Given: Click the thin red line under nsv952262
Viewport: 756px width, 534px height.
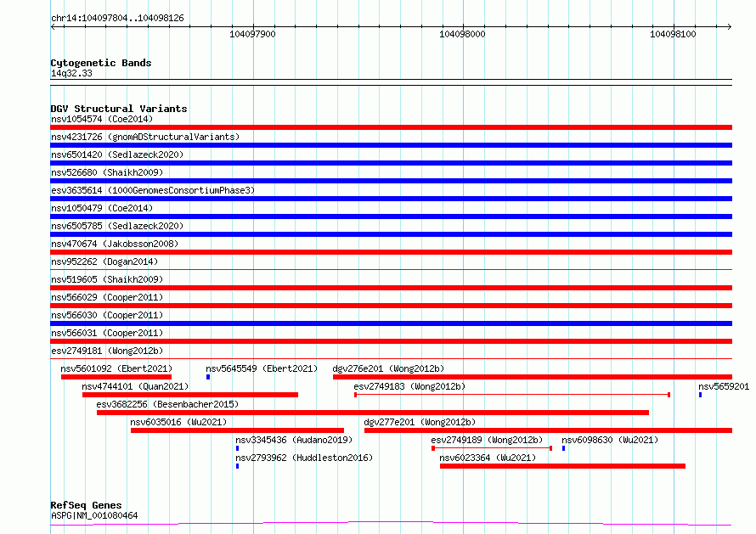Looking at the screenshot, I should pyautogui.click(x=391, y=269).
